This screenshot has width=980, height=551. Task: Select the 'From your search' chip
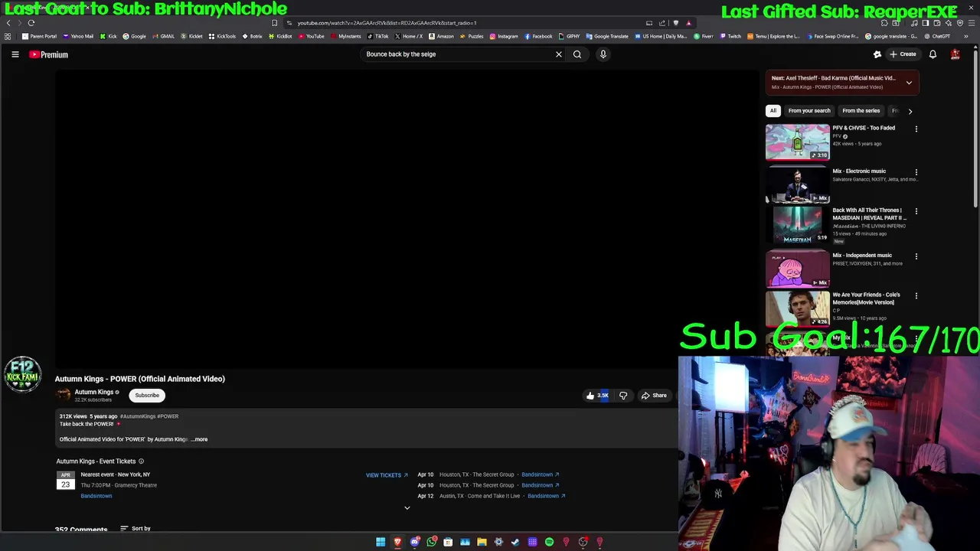click(809, 111)
